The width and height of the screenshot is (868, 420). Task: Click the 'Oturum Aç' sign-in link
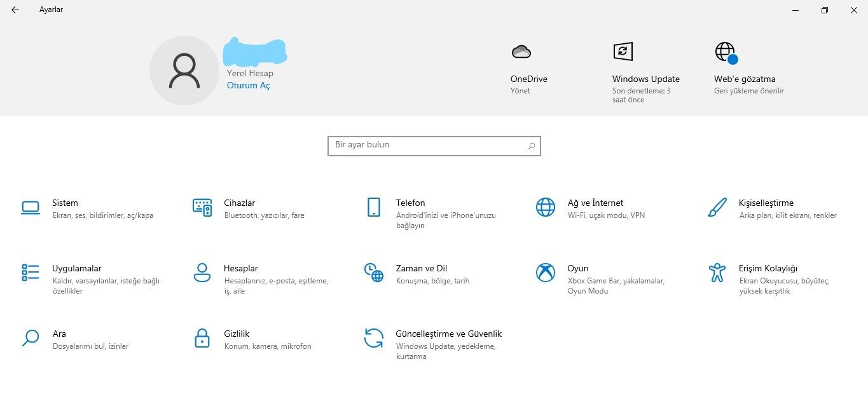click(249, 85)
